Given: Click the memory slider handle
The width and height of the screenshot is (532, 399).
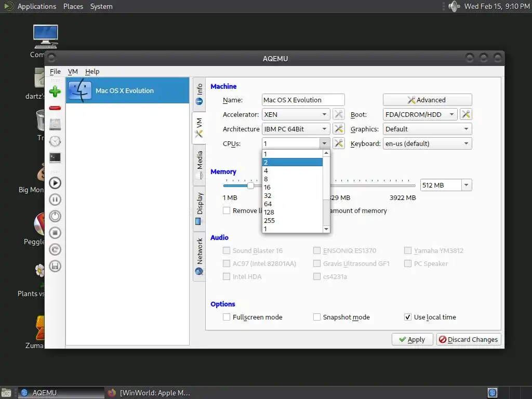Looking at the screenshot, I should point(250,185).
